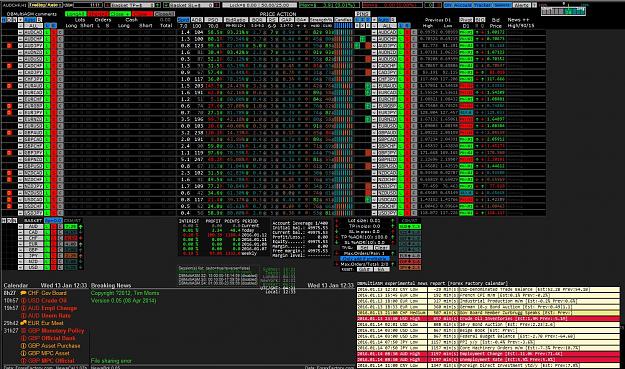625x369 pixels.
Task: Click grey C button for USD basket
Action: (x=60, y=267)
